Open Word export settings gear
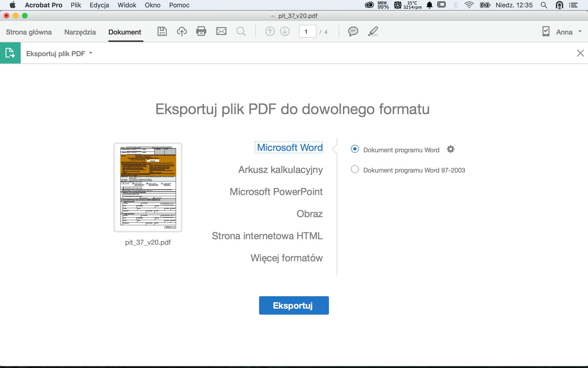Screen dimensions: 588x368 [451, 149]
